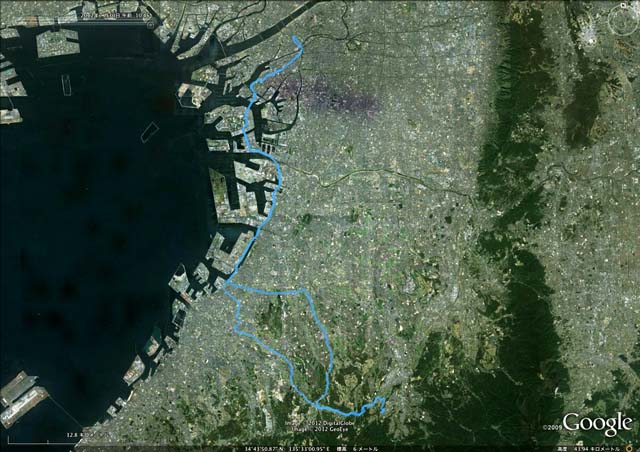The width and height of the screenshot is (640, 452).
Task: Click the Google logo watermark
Action: click(x=598, y=423)
